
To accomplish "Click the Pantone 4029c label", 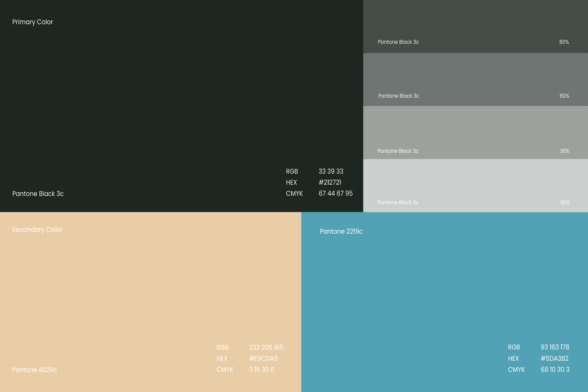I will (x=34, y=370).
